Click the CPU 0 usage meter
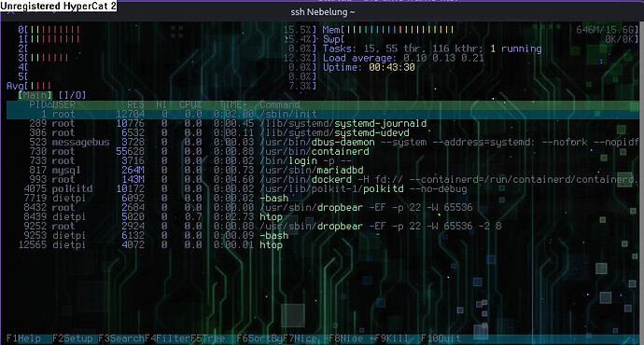 [x=167, y=30]
